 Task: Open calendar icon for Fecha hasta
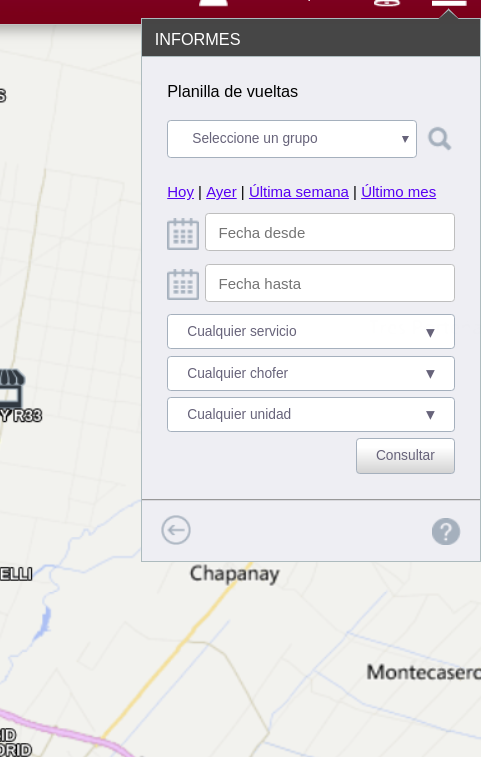point(183,284)
